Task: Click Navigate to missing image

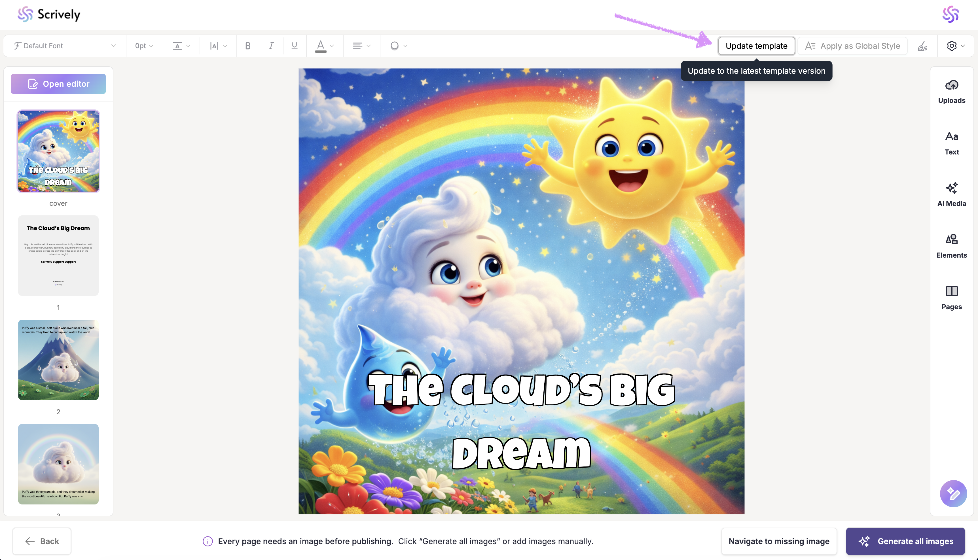Action: [x=779, y=541]
